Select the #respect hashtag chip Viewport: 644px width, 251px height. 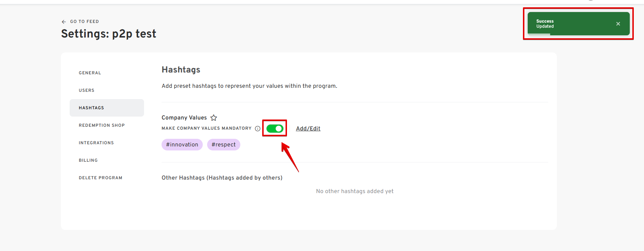point(224,145)
